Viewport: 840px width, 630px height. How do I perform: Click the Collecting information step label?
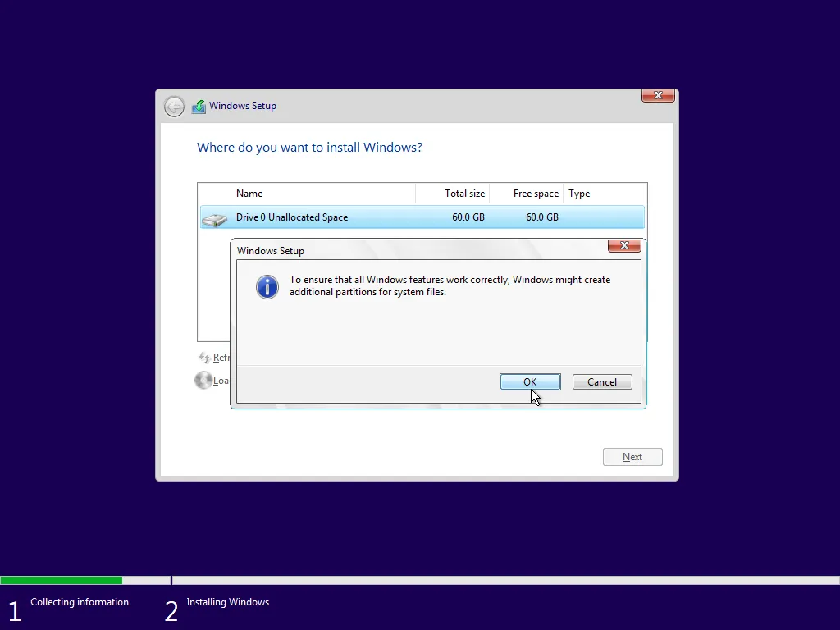[80, 602]
